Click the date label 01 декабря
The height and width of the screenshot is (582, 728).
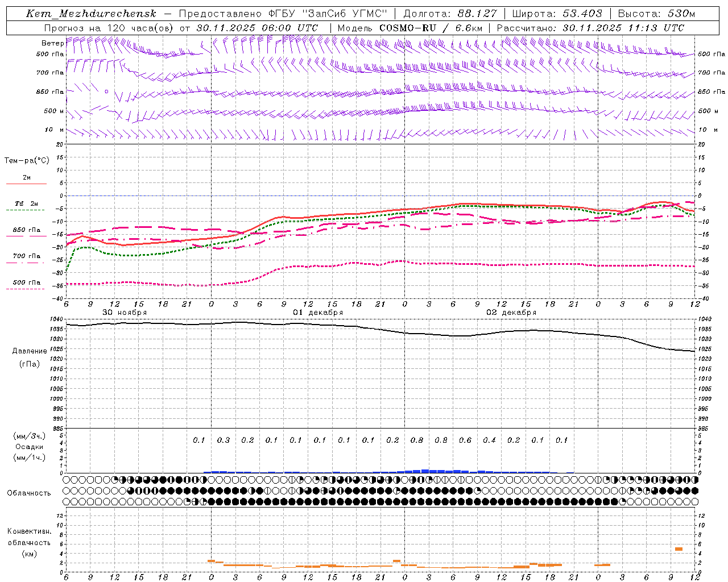tap(318, 313)
